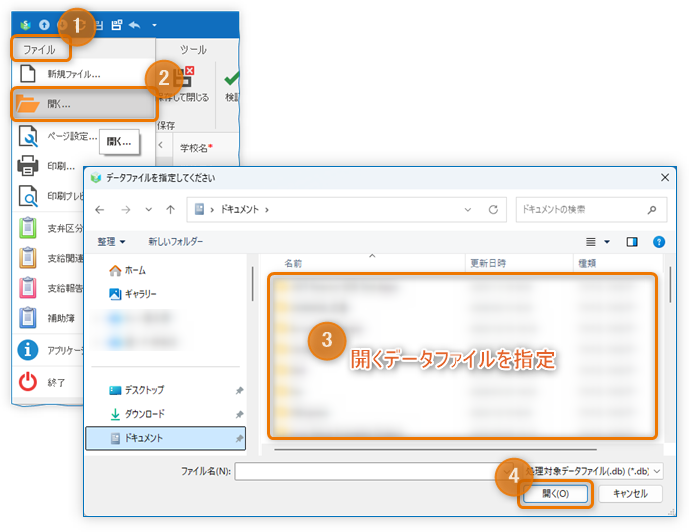Open the file type filter (.db) dropdown
The image size is (689, 532).
point(593,471)
